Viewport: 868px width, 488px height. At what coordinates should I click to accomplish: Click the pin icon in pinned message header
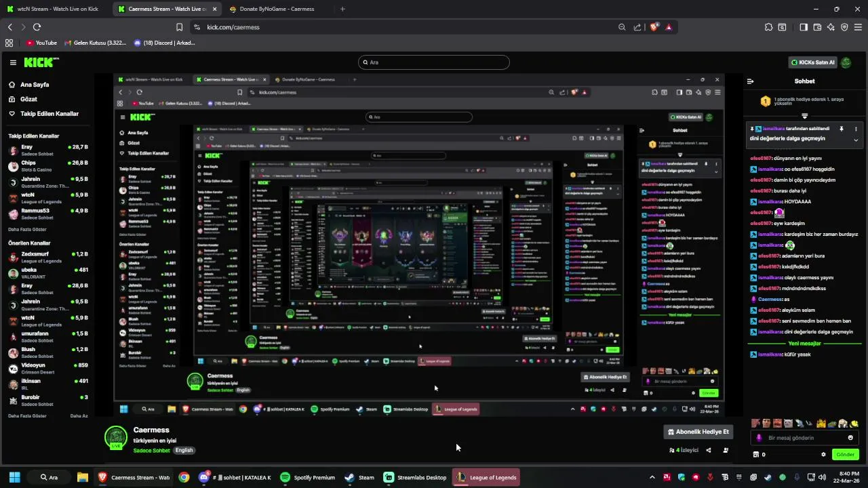point(842,129)
